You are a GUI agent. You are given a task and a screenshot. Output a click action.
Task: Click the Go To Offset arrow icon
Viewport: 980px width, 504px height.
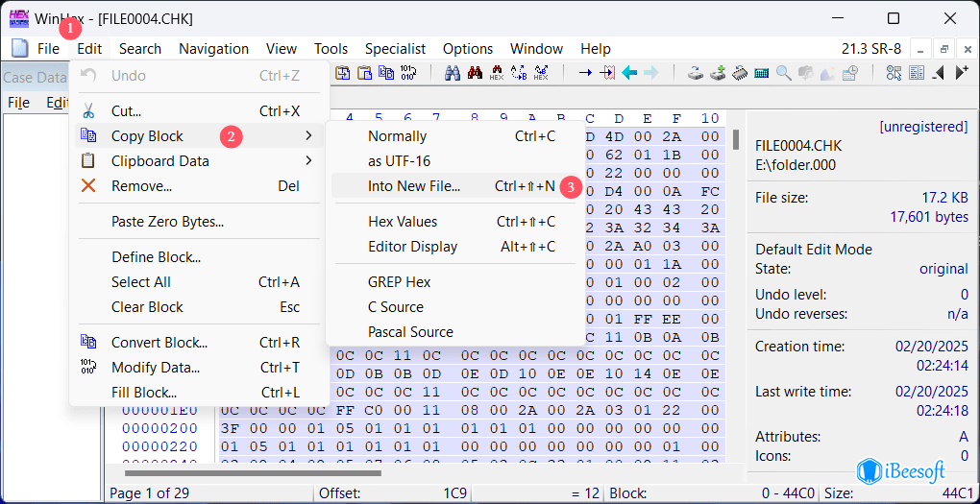585,73
